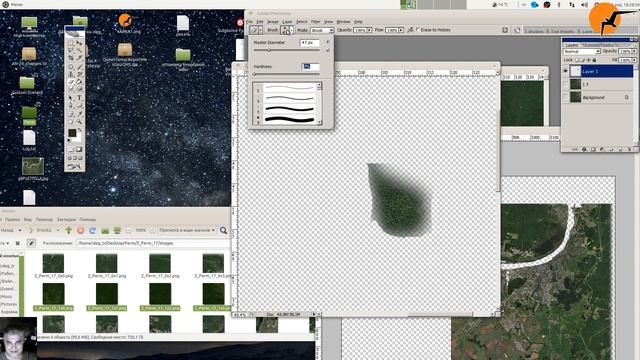Screen dimensions: 640x360
Task: Toggle lock transparent pixels in Layers panel
Action: pyautogui.click(x=577, y=60)
